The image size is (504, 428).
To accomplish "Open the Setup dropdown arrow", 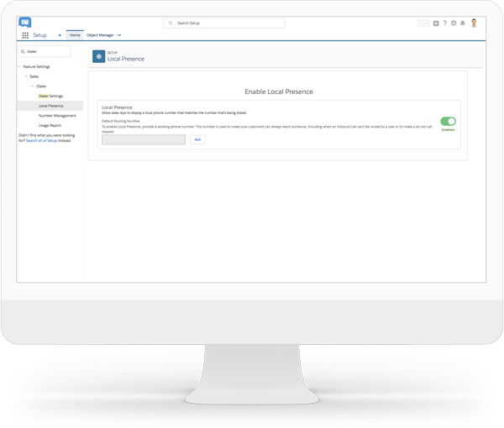I will point(60,35).
